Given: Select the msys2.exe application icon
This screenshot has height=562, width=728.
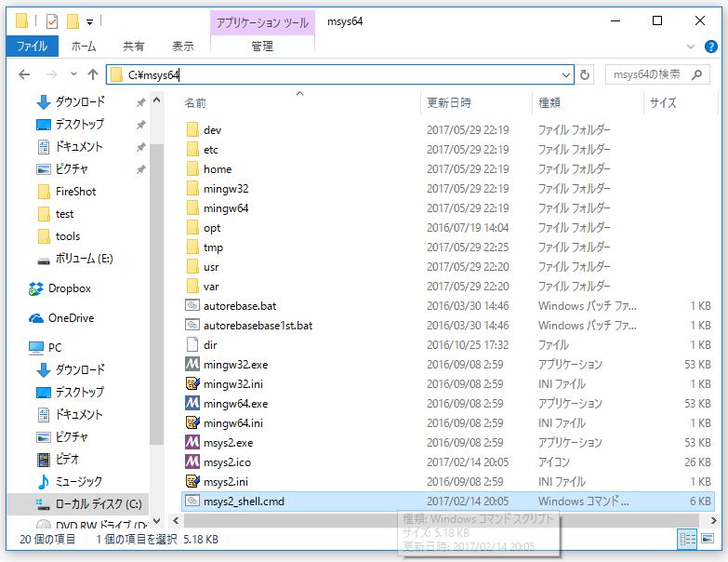Looking at the screenshot, I should pyautogui.click(x=192, y=442).
